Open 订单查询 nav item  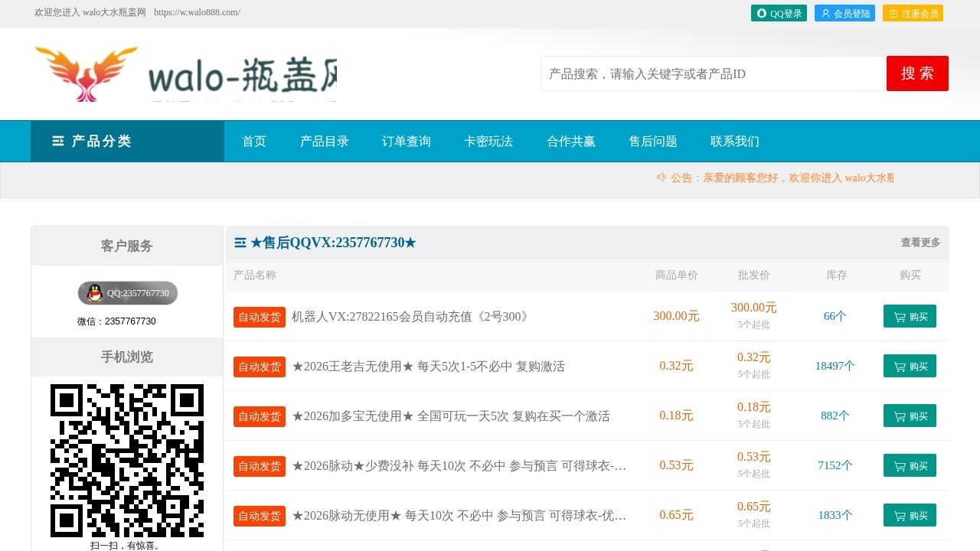[x=407, y=141]
